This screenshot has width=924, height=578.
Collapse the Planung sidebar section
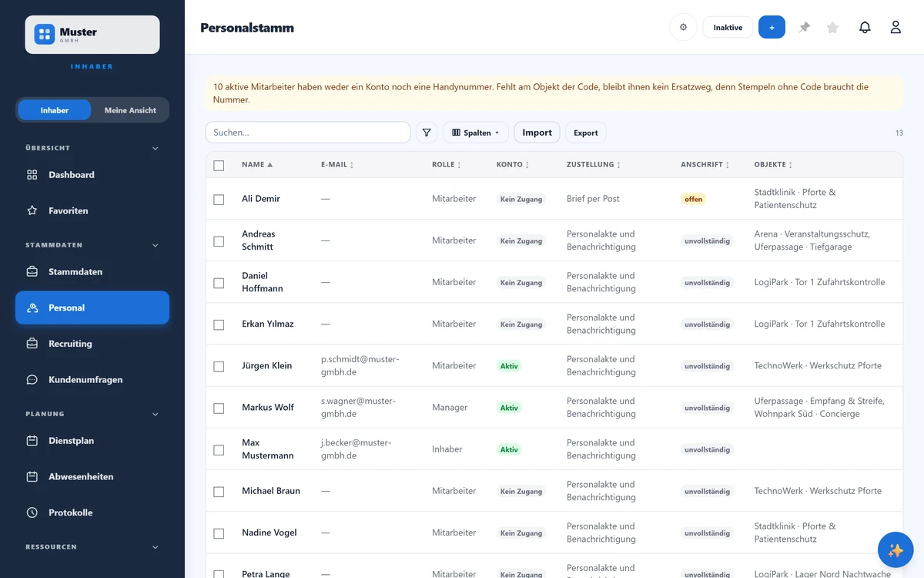[156, 414]
